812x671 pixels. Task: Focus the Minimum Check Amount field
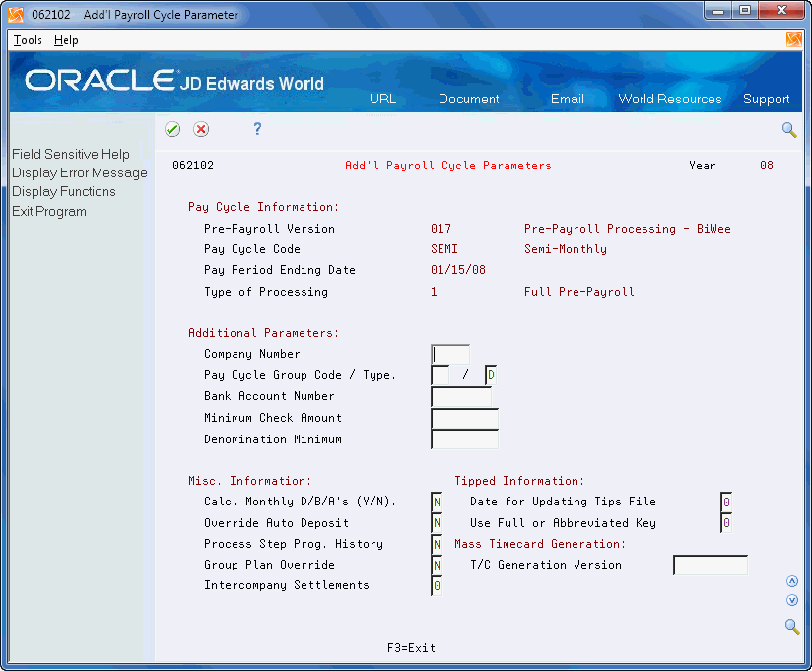click(x=464, y=419)
